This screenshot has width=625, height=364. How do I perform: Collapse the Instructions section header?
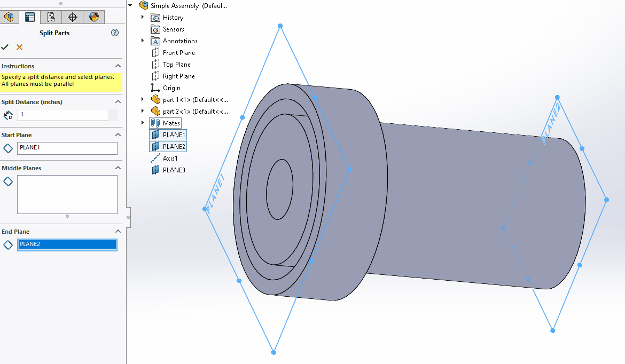pyautogui.click(x=118, y=66)
